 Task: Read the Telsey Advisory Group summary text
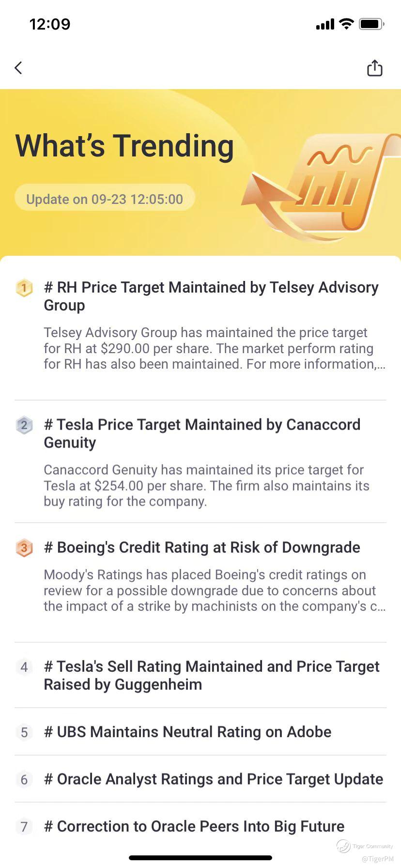(x=214, y=348)
